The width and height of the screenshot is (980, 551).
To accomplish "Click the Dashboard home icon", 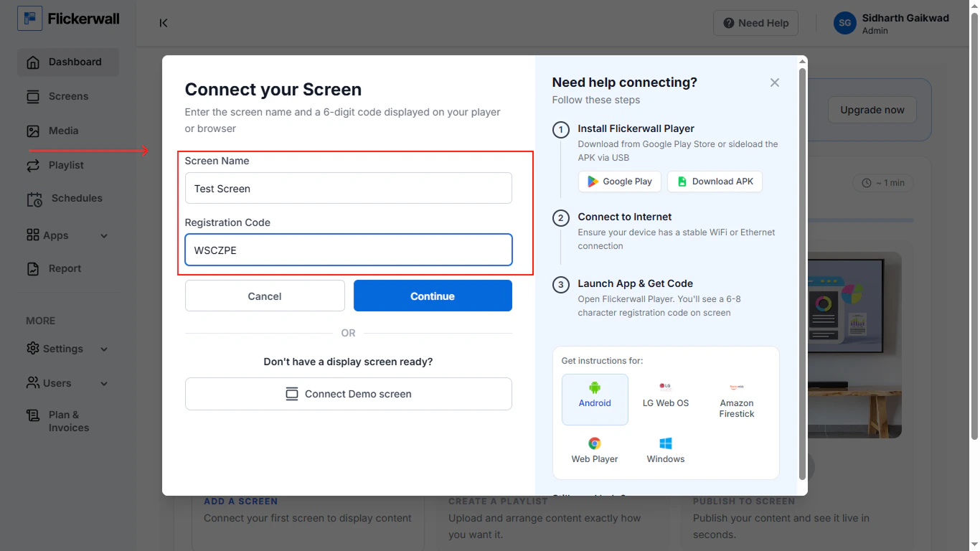I will coord(33,62).
